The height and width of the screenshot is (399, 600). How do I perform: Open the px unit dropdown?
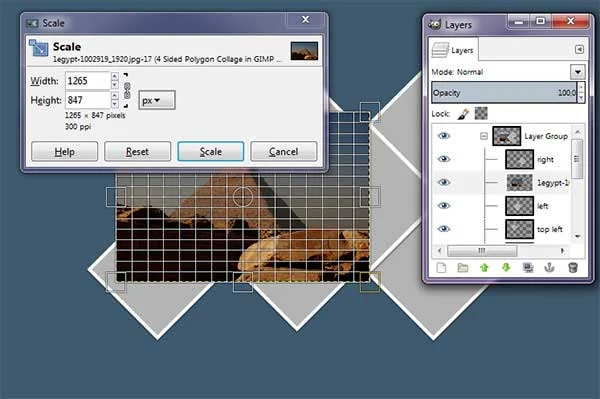pos(157,100)
